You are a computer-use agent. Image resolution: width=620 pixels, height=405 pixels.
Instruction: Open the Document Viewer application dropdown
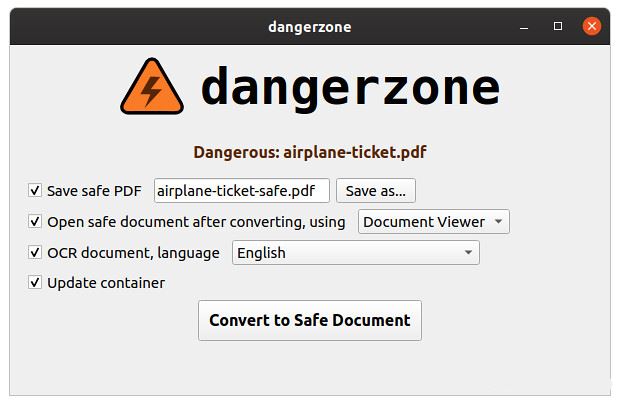click(x=433, y=222)
